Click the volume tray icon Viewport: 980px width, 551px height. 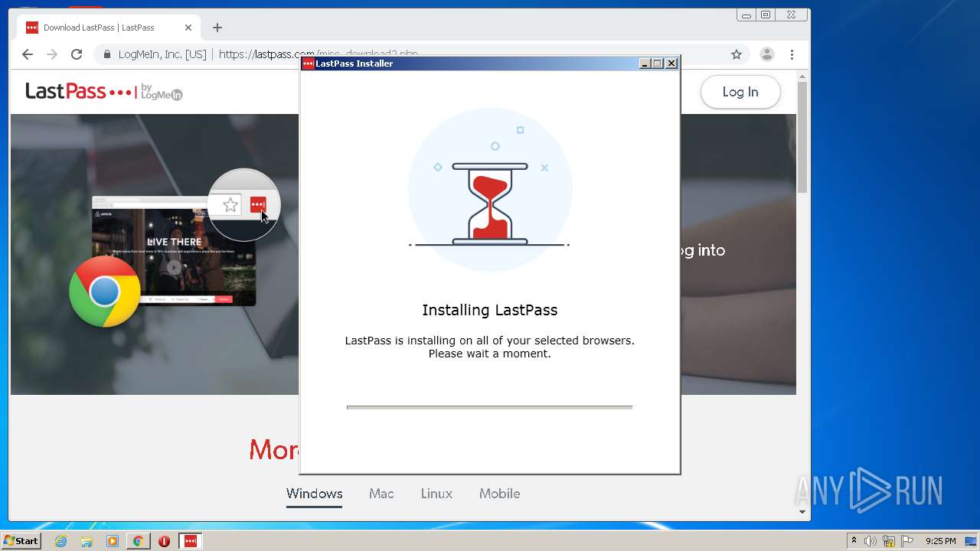tap(871, 541)
